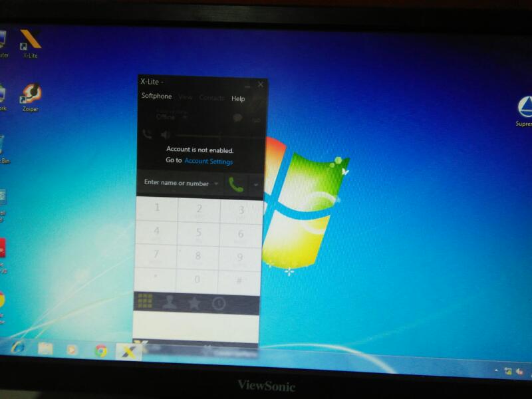Image resolution: width=532 pixels, height=399 pixels.
Task: Open the Favorites star tab
Action: coord(194,303)
